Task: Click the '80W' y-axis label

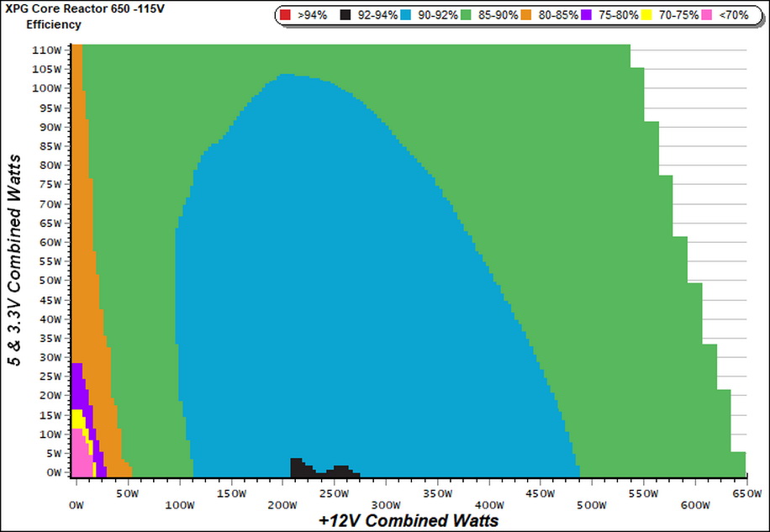Action: pyautogui.click(x=50, y=166)
